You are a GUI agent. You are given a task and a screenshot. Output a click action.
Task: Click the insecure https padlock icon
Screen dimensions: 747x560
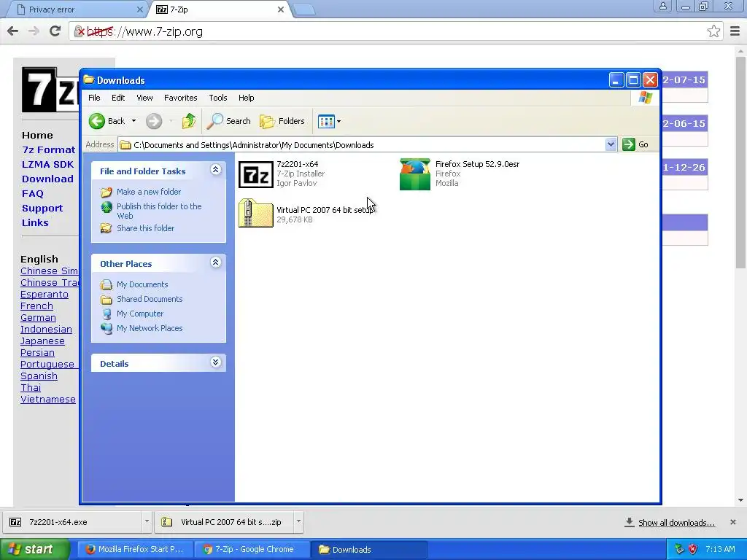point(79,31)
